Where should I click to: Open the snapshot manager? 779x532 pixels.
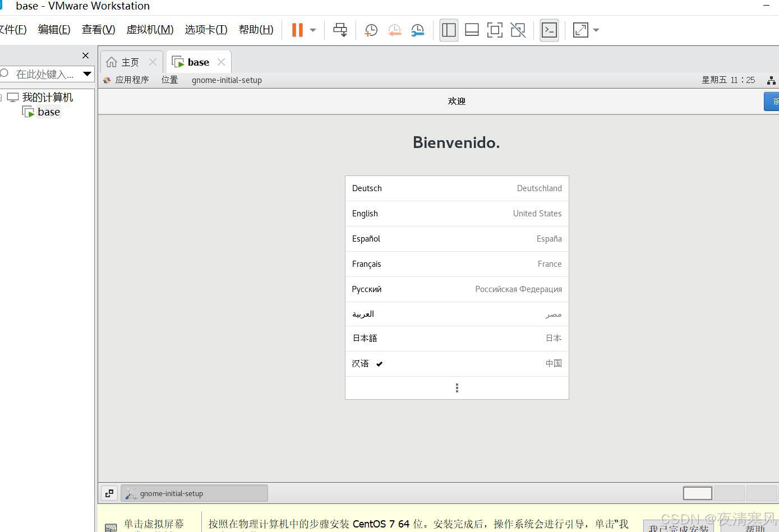click(x=418, y=30)
